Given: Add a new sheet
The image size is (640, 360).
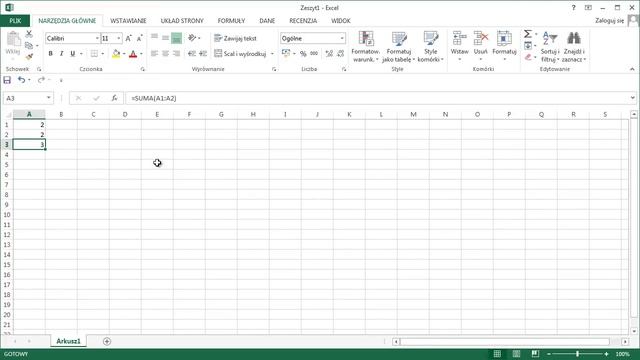Looking at the screenshot, I should [107, 341].
